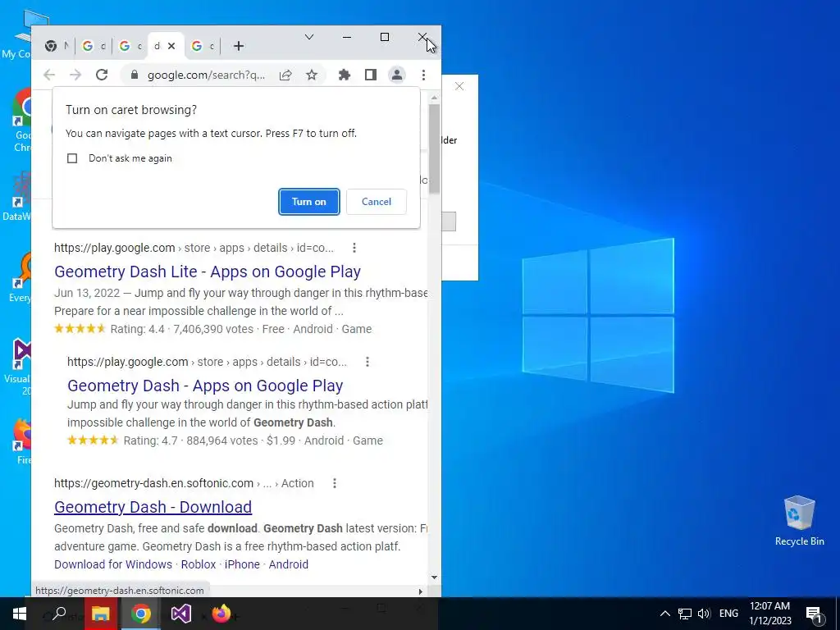Click the Chrome back arrow
This screenshot has width=840, height=630.
pyautogui.click(x=49, y=75)
